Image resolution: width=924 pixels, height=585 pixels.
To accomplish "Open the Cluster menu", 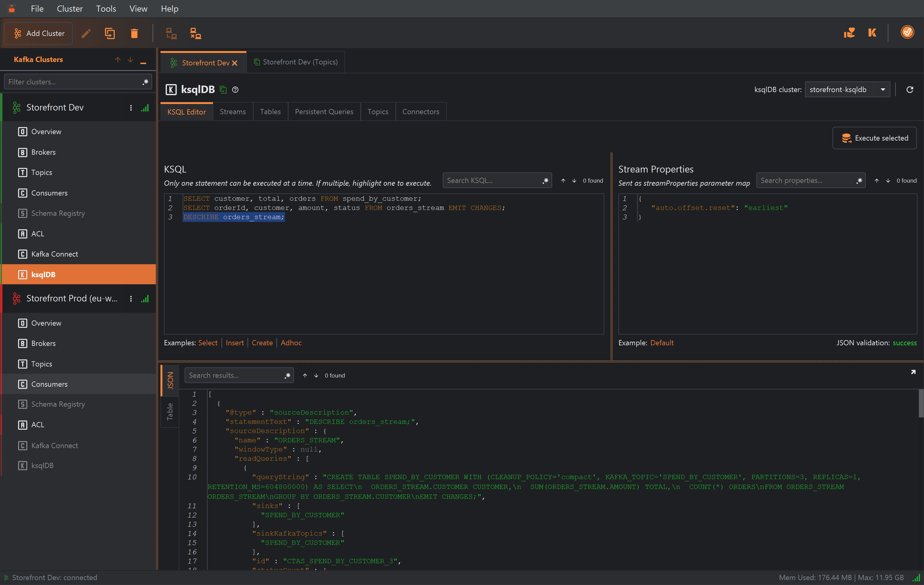I will [x=69, y=9].
